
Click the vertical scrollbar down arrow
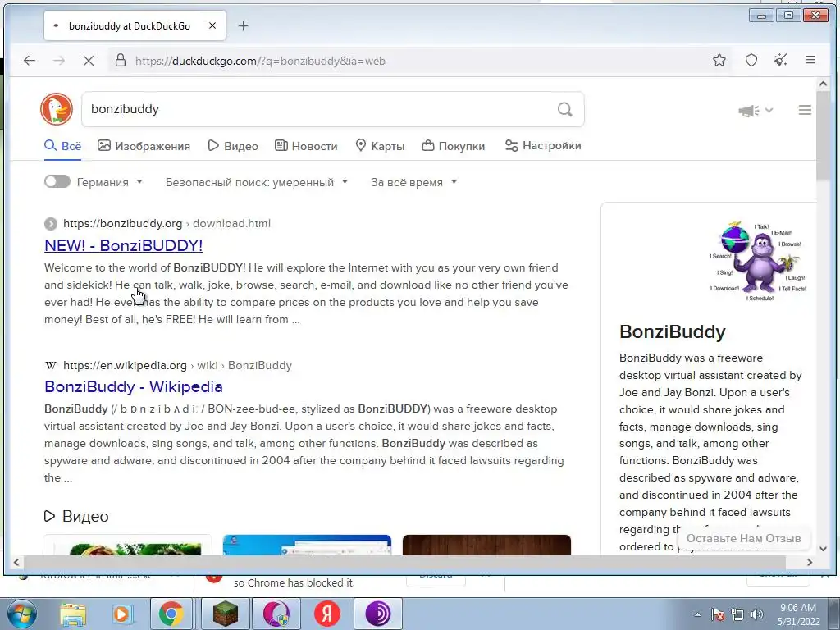[x=823, y=549]
